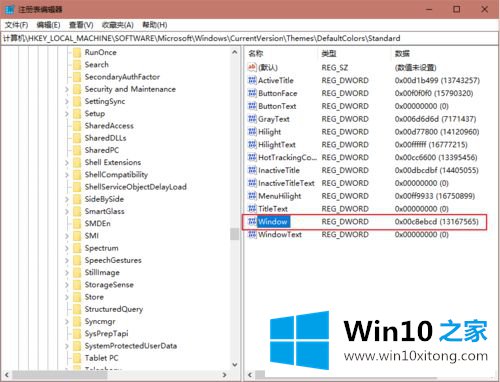
Task: Click the data value 0x00ff9933 (16750899)
Action: pyautogui.click(x=435, y=196)
